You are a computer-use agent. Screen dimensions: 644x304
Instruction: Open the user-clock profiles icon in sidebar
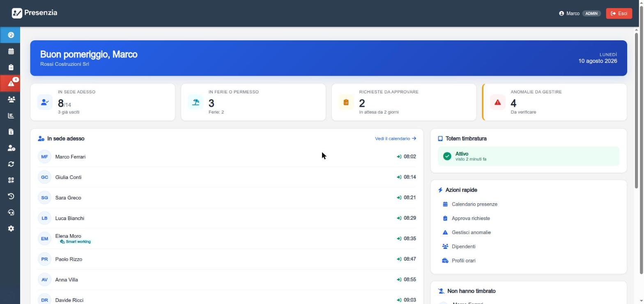pyautogui.click(x=11, y=148)
